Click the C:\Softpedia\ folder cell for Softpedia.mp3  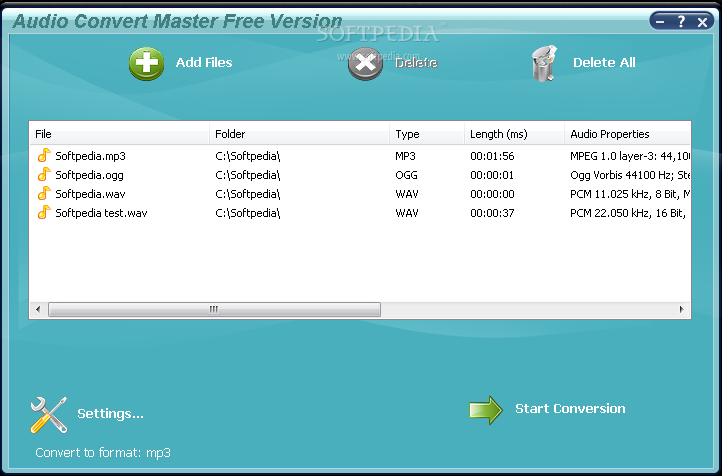248,156
